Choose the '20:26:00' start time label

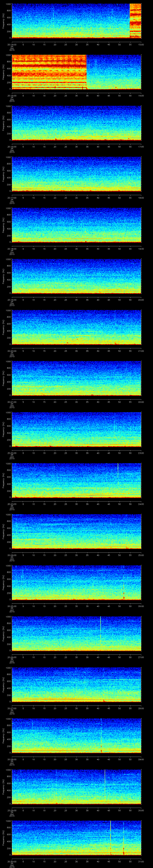point(12,657)
